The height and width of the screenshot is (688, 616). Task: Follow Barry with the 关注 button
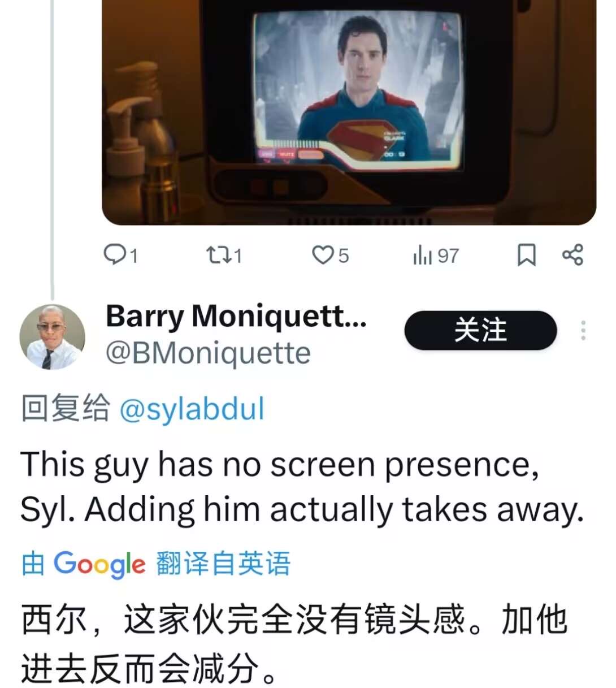[x=480, y=330]
